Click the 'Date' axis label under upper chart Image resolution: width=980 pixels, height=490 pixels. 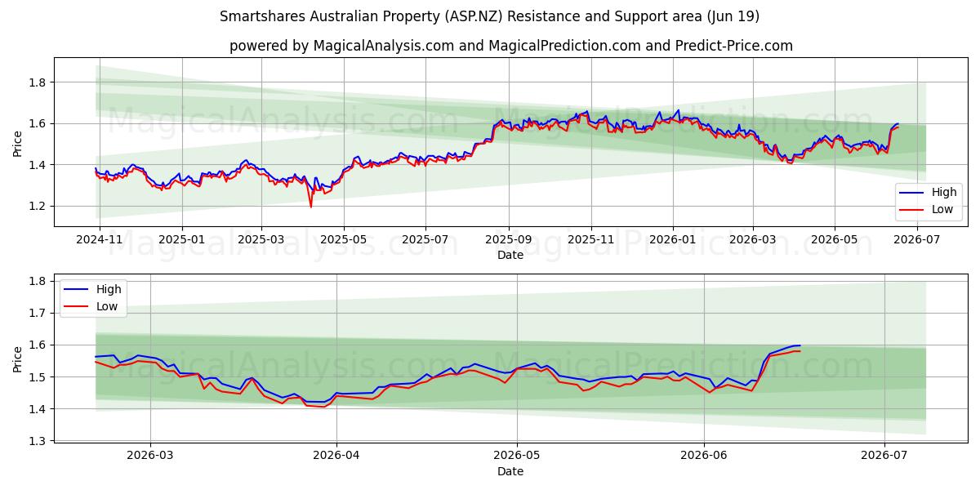[x=510, y=256]
